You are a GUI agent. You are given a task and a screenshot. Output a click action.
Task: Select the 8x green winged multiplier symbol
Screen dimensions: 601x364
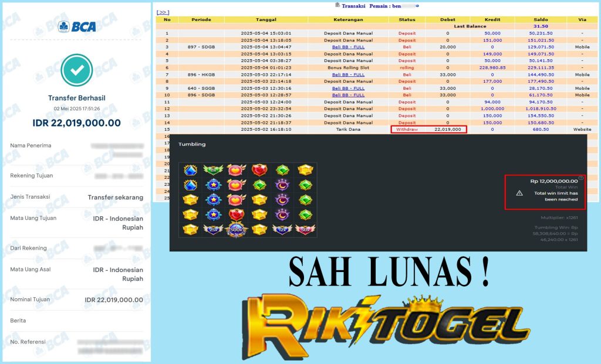pos(213,170)
